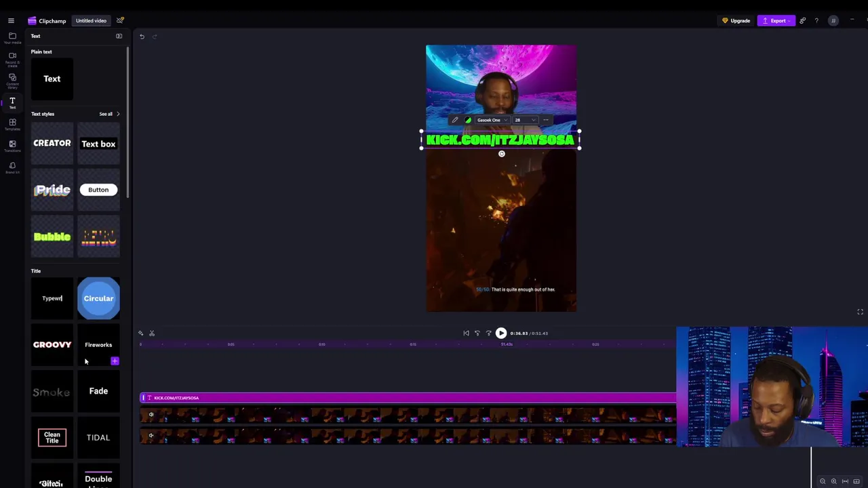Open the JJ account avatar

[x=833, y=21]
